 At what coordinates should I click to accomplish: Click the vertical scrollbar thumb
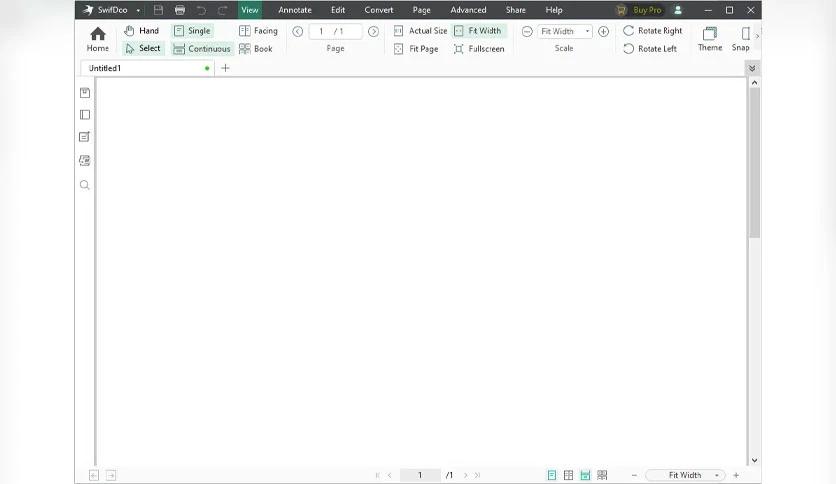[754, 163]
